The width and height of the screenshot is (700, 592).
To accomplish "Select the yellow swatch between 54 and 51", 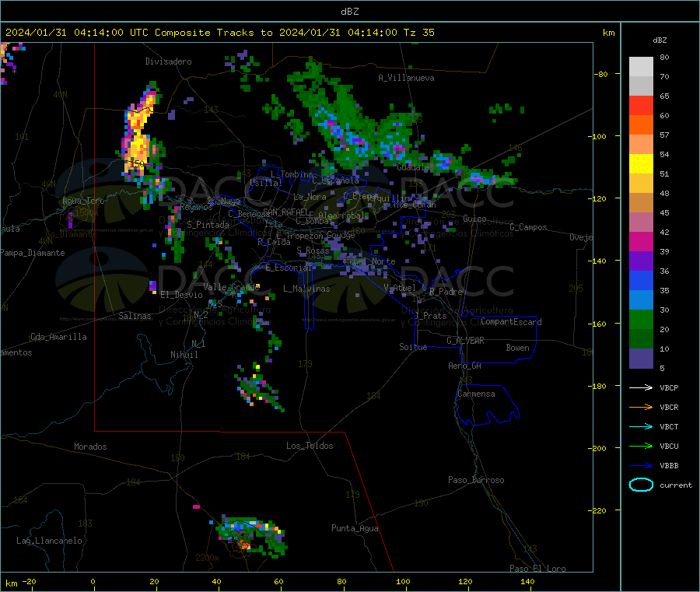I will point(641,164).
